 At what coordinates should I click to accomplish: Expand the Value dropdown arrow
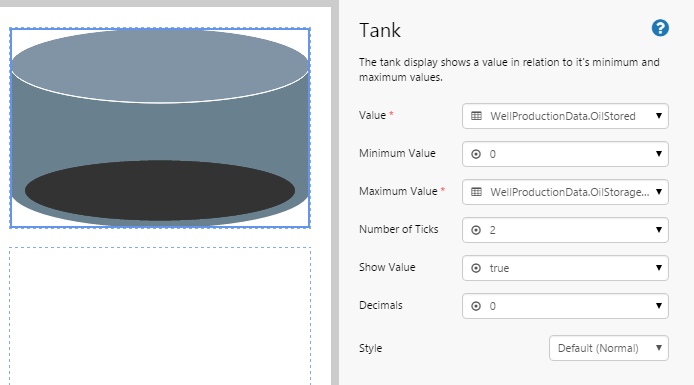click(659, 116)
